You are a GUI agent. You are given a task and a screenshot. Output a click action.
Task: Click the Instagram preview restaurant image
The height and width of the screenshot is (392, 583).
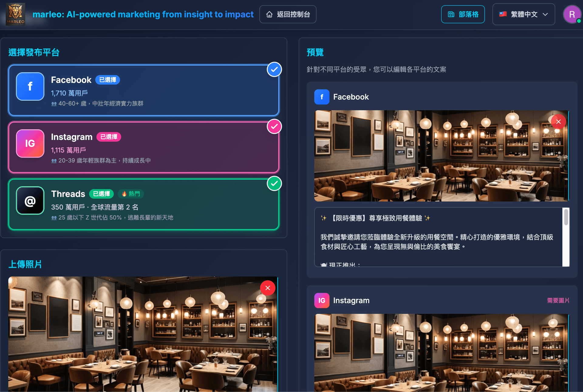click(x=441, y=353)
